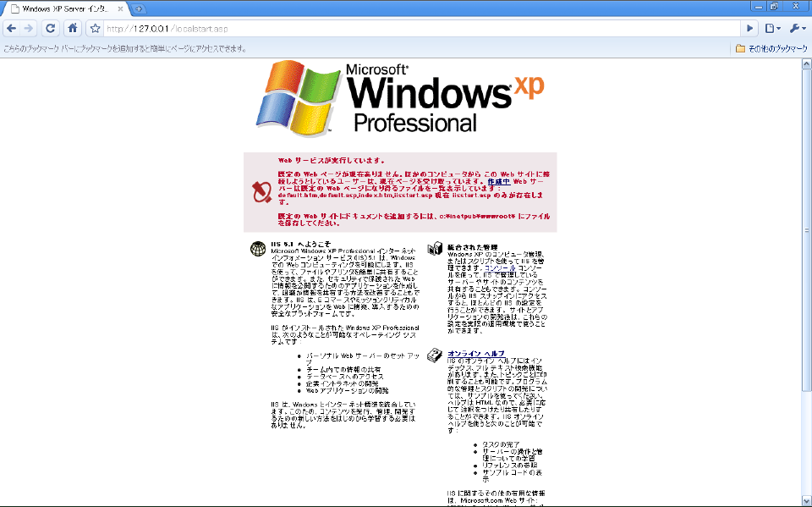812x507 pixels.
Task: Click the 作成中 link in red notice
Action: pos(499,181)
